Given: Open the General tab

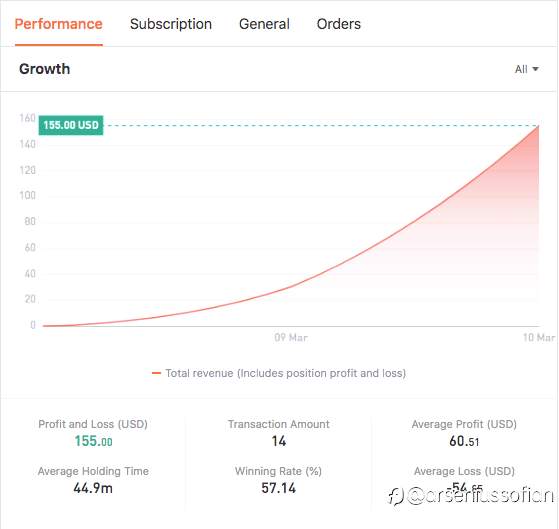Looking at the screenshot, I should pos(264,24).
